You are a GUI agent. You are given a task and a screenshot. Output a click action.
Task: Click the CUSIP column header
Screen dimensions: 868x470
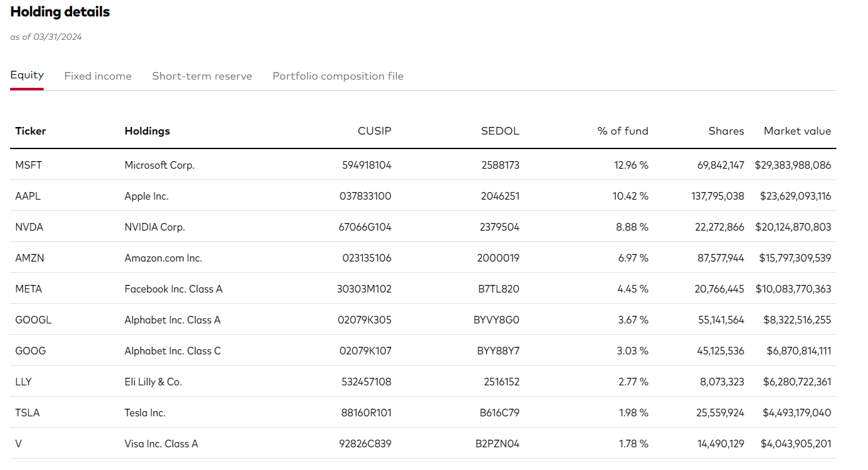coord(374,131)
